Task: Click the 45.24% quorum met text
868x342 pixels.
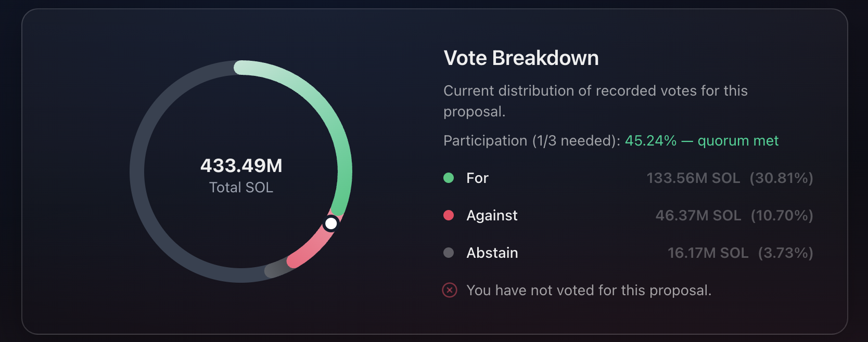Action: [x=701, y=141]
